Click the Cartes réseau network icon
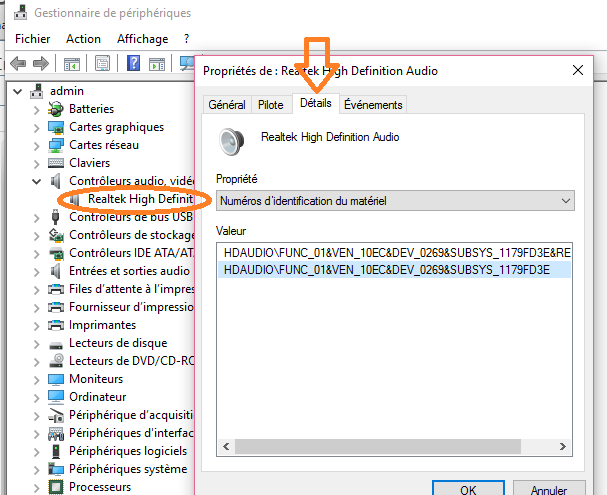Image resolution: width=607 pixels, height=495 pixels. pyautogui.click(x=56, y=145)
